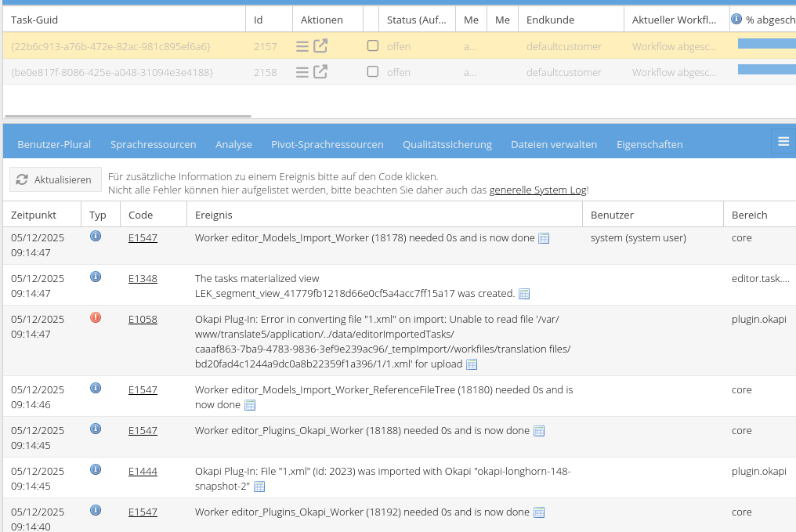
Task: Sort the task grid by Endkunde column
Action: tap(550, 20)
